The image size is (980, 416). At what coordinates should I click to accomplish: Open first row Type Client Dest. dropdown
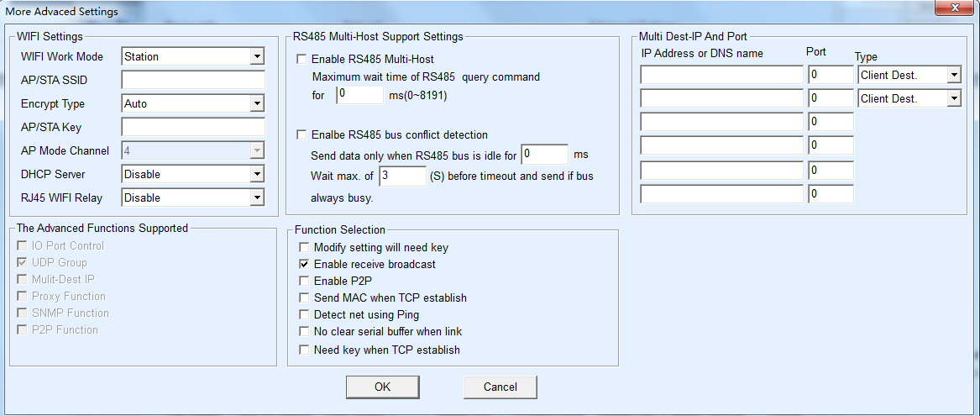(x=953, y=76)
